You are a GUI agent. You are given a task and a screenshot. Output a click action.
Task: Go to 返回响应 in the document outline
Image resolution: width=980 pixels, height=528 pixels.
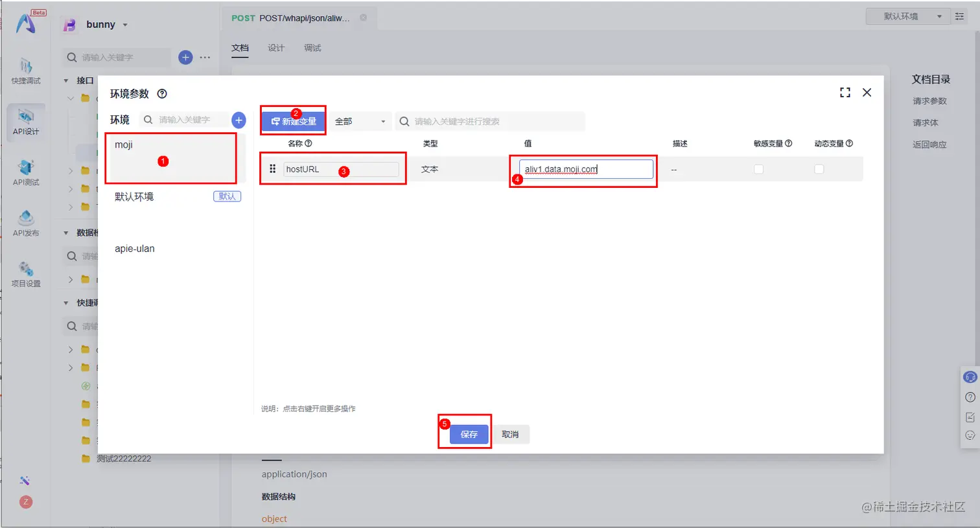[x=929, y=144]
